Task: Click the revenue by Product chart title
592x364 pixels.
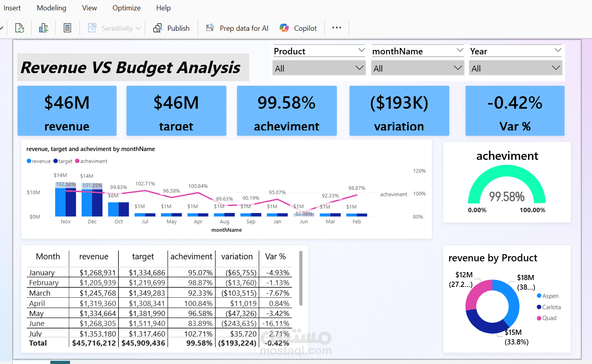Action: [x=493, y=258]
